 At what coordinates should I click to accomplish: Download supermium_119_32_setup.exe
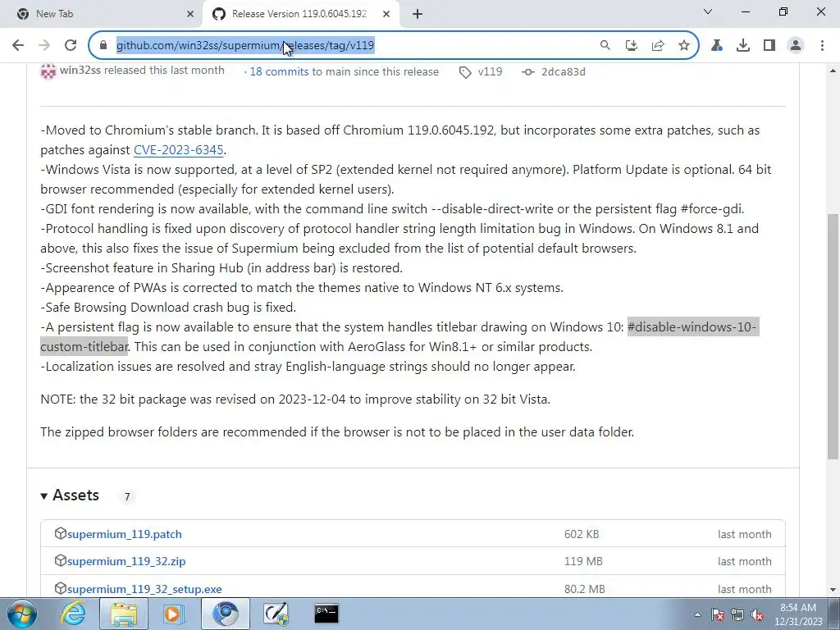click(144, 589)
